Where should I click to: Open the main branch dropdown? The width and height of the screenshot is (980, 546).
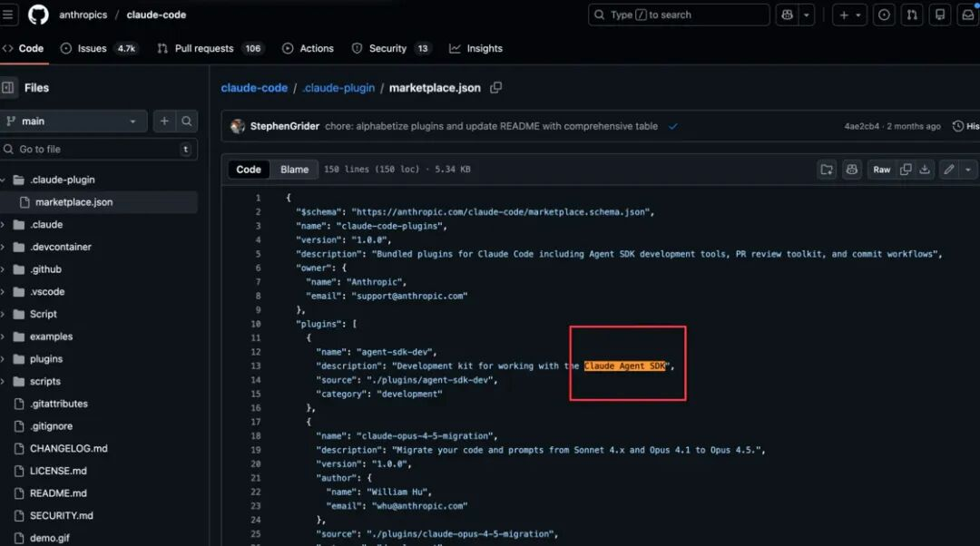click(x=73, y=122)
